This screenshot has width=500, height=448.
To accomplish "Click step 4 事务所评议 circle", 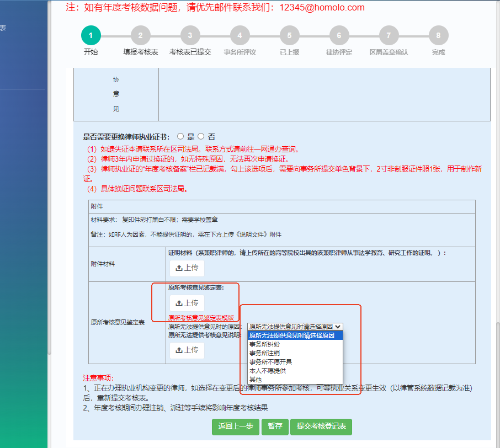I will (x=240, y=36).
